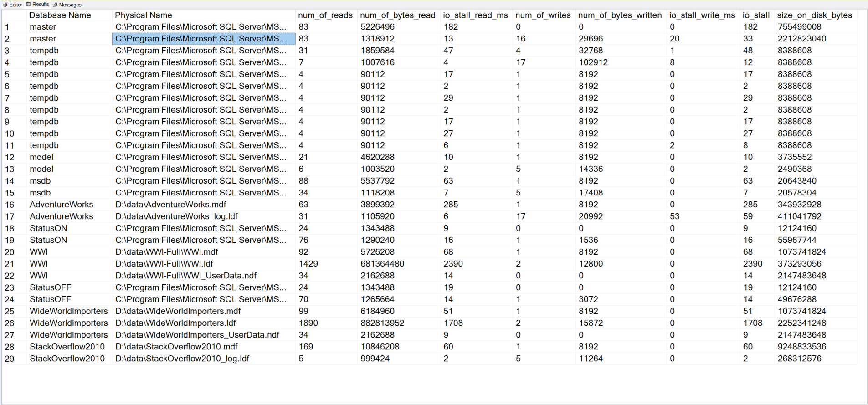
Task: Select the msdb name in row 14
Action: (x=40, y=181)
